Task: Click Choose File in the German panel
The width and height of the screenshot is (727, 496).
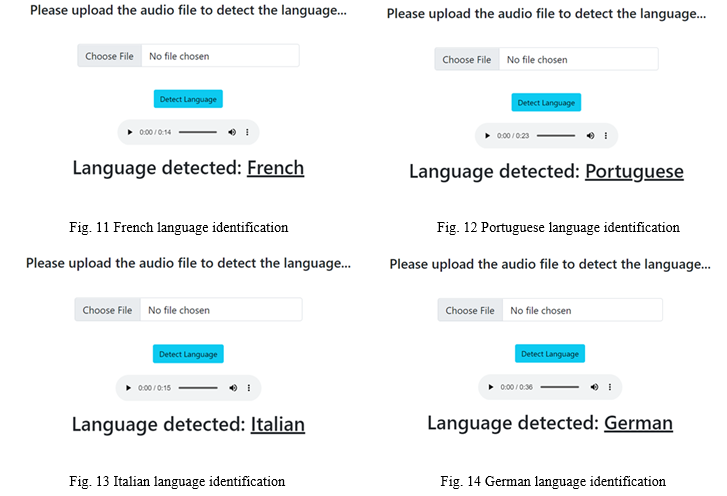Action: (x=470, y=311)
